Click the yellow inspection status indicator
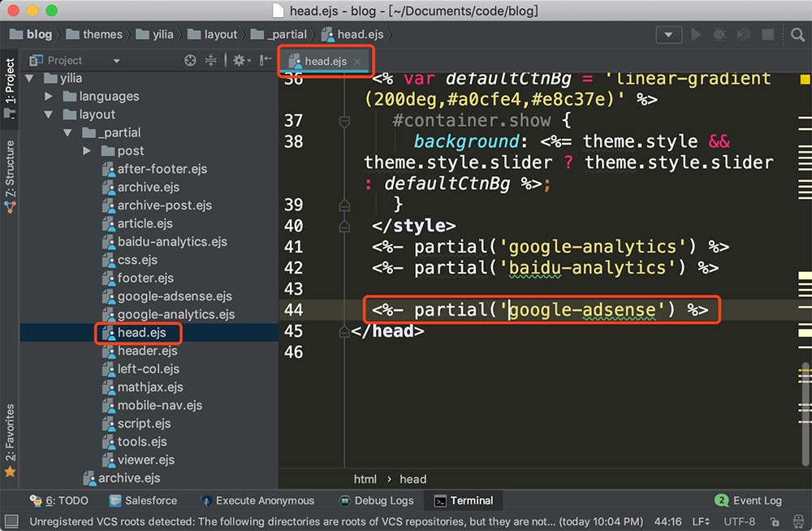812x531 pixels. 805,80
